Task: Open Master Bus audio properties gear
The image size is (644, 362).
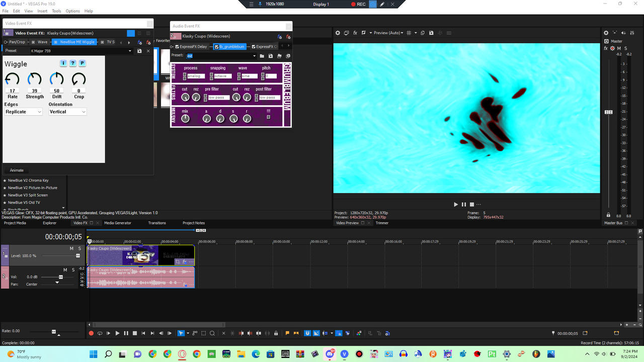Action: point(606,33)
